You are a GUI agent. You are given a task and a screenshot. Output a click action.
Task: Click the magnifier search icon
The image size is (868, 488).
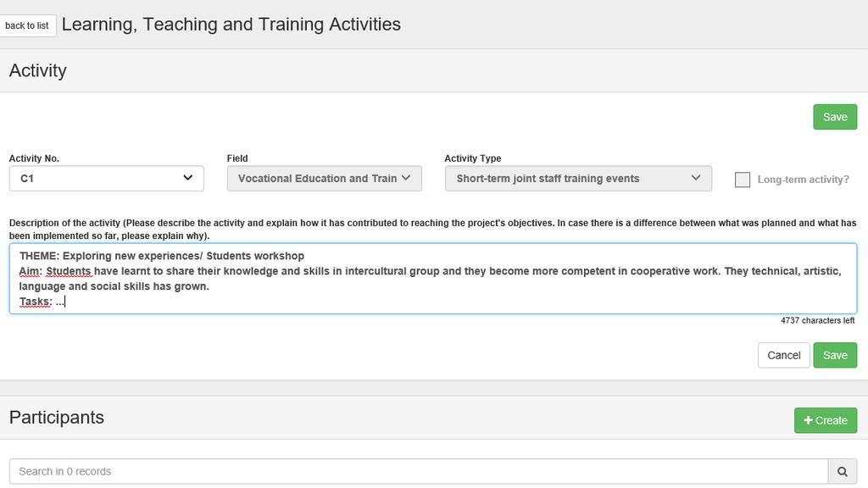click(842, 471)
